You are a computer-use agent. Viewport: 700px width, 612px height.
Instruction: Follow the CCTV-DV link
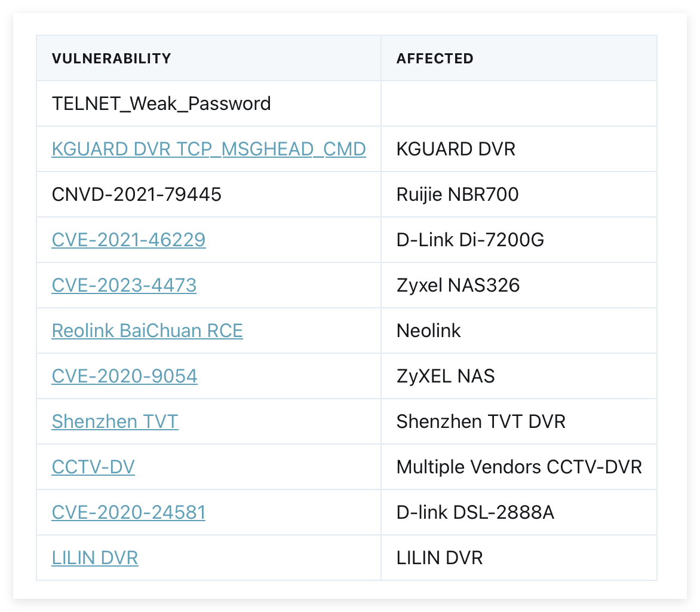tap(93, 467)
